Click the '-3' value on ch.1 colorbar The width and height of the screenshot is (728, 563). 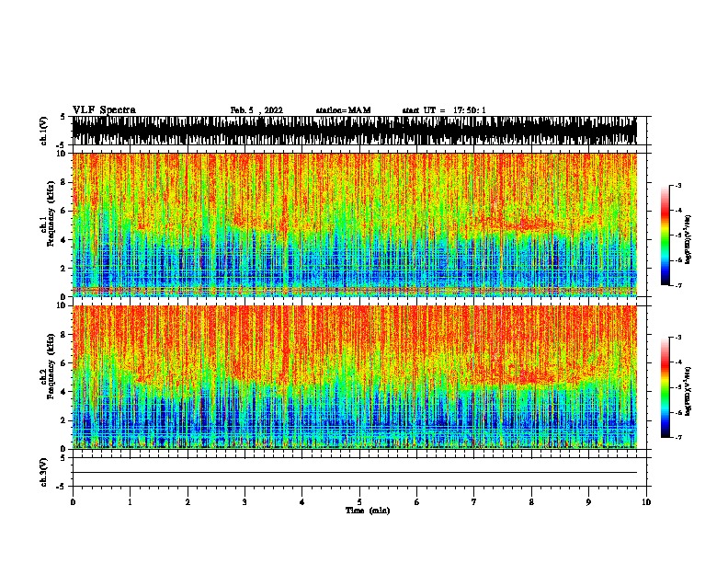678,186
